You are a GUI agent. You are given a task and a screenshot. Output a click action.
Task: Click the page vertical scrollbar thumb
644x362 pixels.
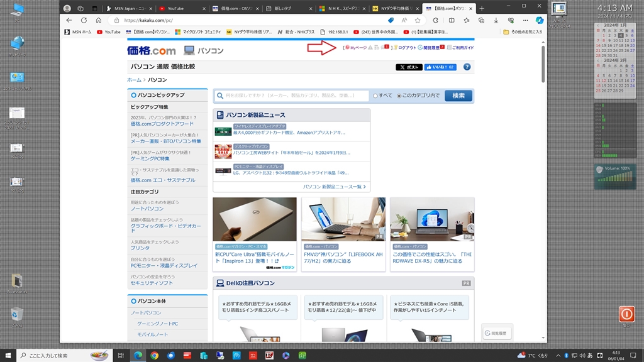coord(543,63)
